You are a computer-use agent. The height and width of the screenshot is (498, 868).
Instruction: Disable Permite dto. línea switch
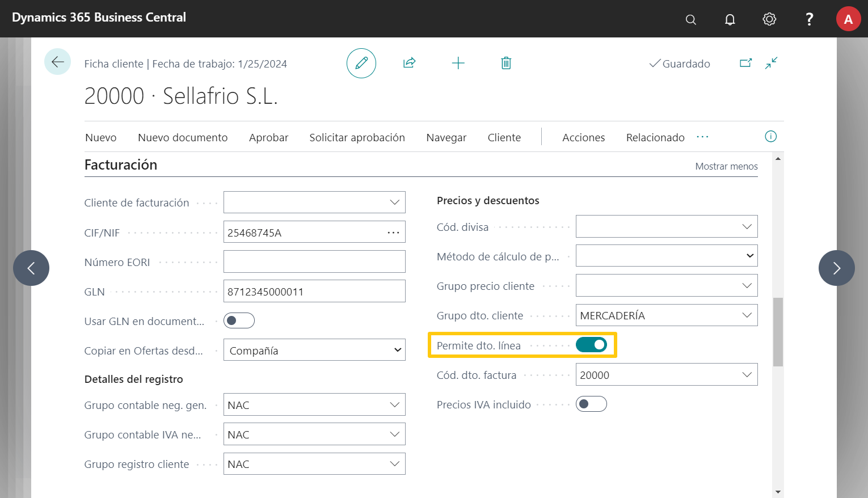point(591,345)
